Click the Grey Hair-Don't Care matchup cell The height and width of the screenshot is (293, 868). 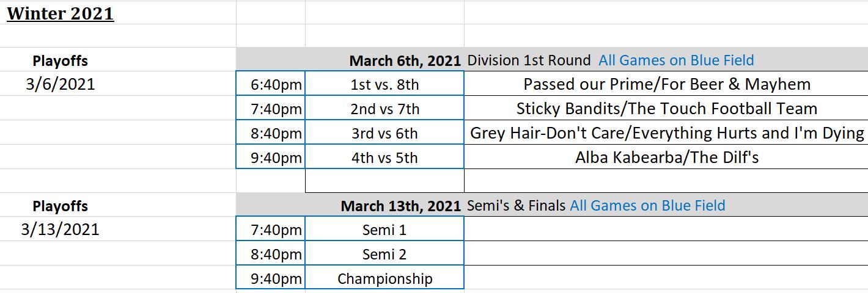coord(667,133)
